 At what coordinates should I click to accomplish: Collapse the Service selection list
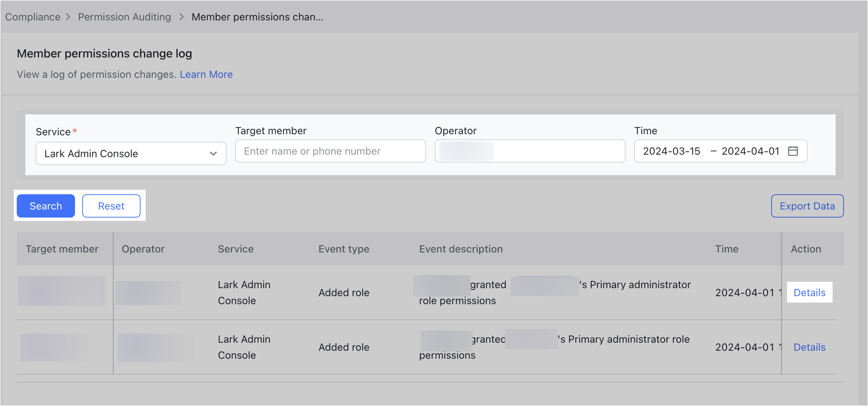213,153
